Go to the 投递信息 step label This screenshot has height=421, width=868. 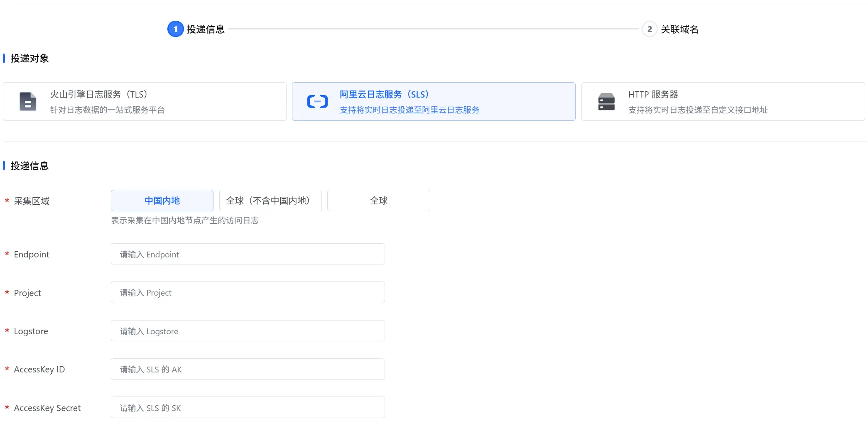[206, 29]
